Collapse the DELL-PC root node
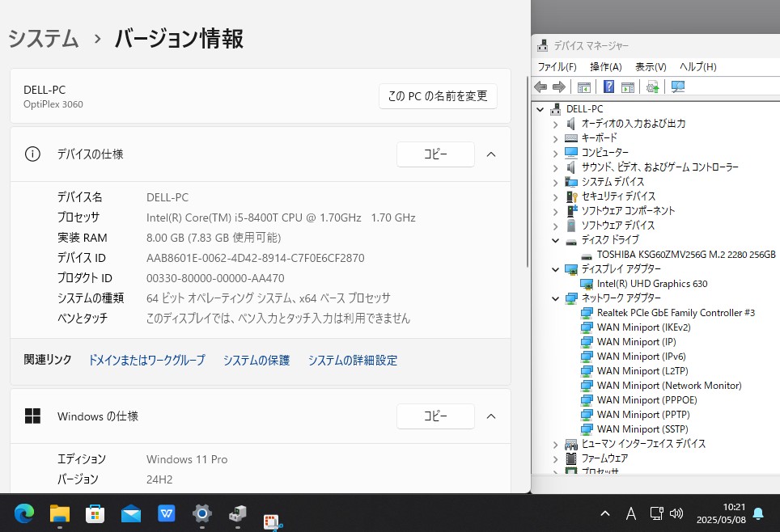 point(540,109)
